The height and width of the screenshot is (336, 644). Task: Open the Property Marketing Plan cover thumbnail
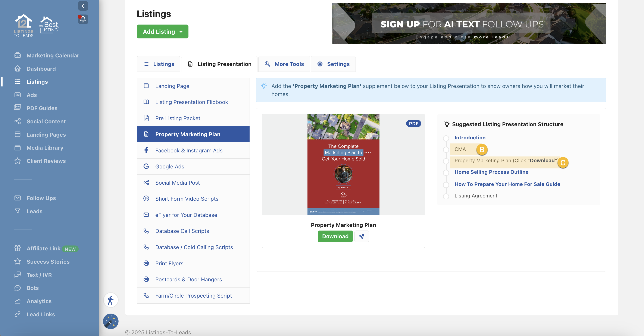coord(343,164)
